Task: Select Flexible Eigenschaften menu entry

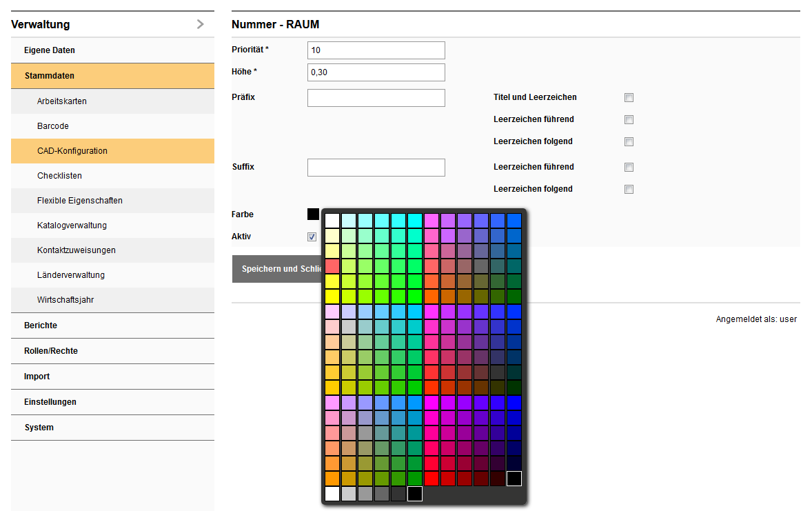Action: 80,201
